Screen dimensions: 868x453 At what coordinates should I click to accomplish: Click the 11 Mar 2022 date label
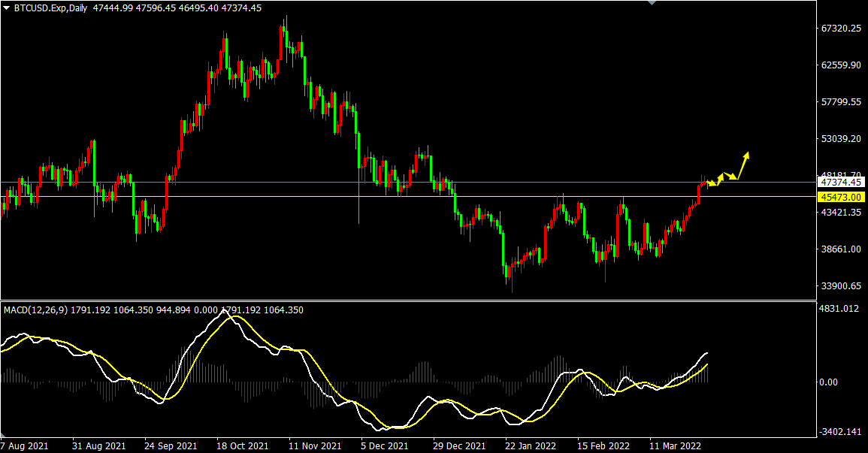[676, 445]
